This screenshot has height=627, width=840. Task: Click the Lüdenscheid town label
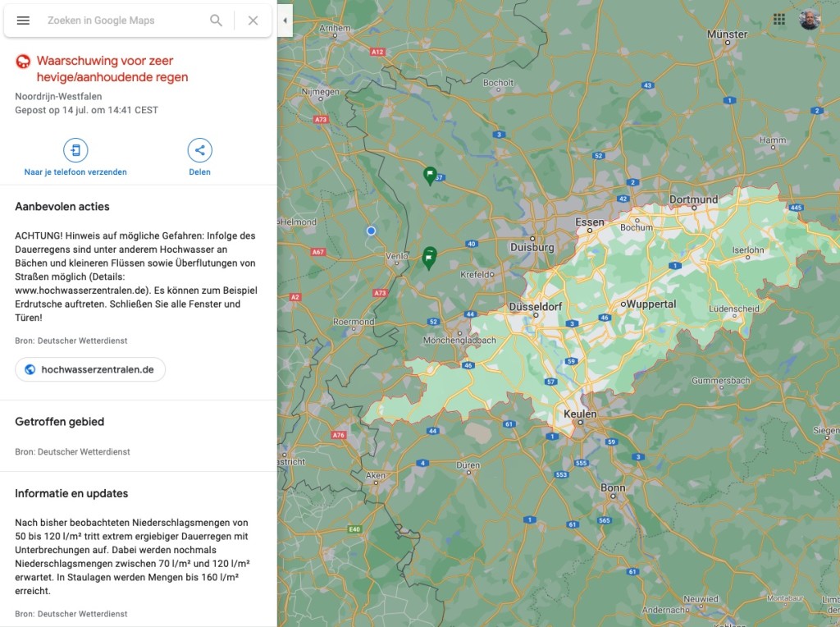point(734,309)
